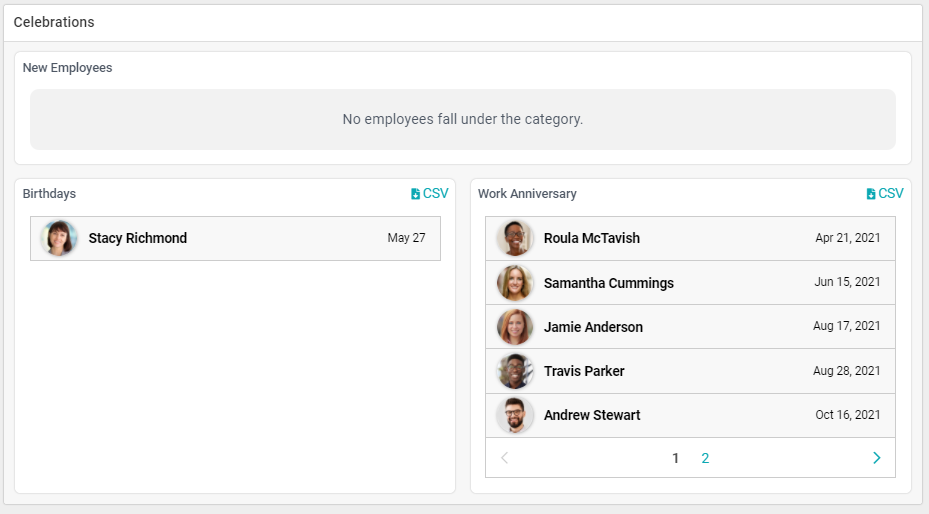
Task: Select page 1 in pagination
Action: tap(676, 458)
